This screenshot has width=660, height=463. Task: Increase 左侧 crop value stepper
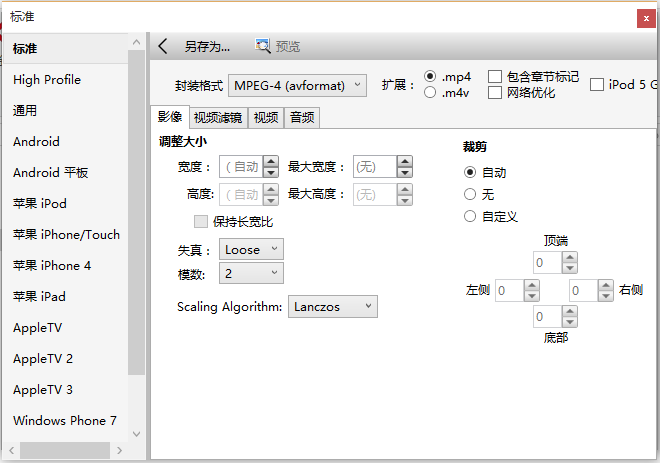532,285
